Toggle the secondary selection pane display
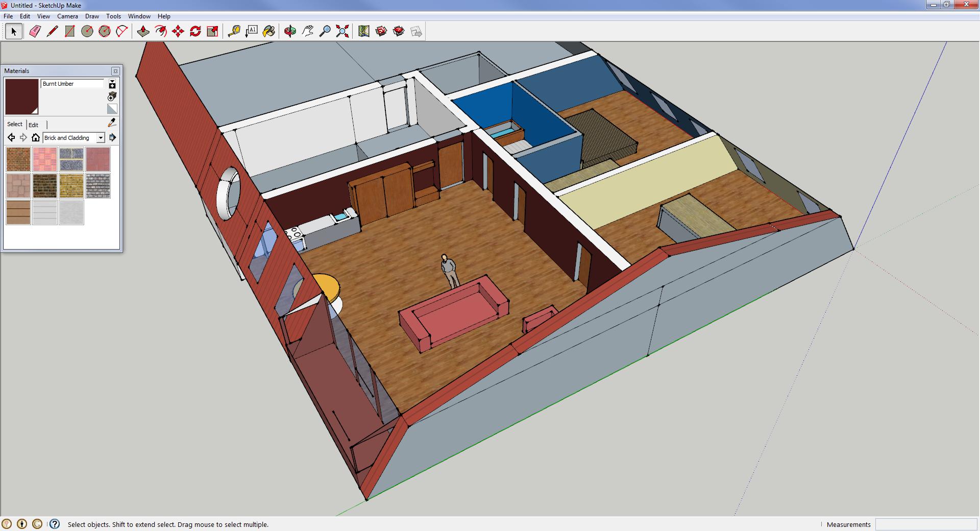This screenshot has height=531, width=980. 112,84
